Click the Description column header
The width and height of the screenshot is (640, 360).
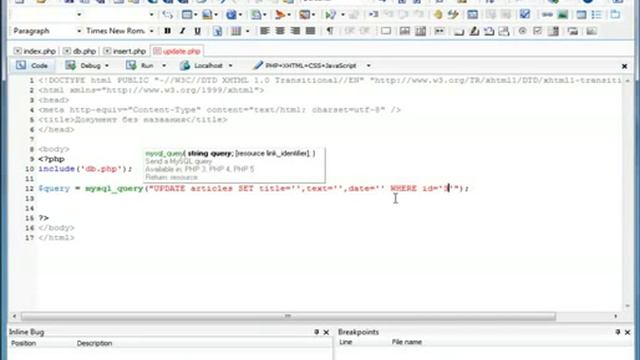click(x=94, y=343)
